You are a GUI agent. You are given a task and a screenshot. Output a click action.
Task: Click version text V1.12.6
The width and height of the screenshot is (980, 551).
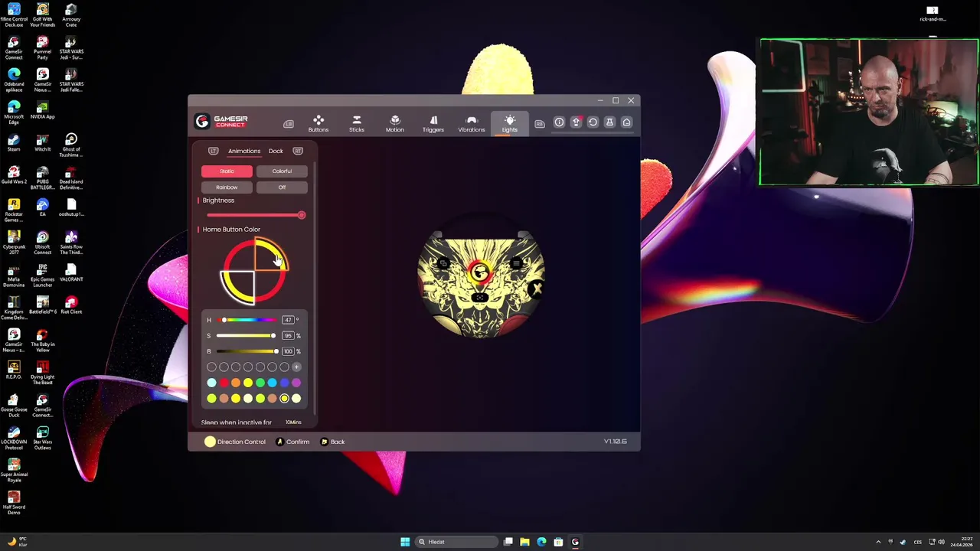[x=616, y=442]
